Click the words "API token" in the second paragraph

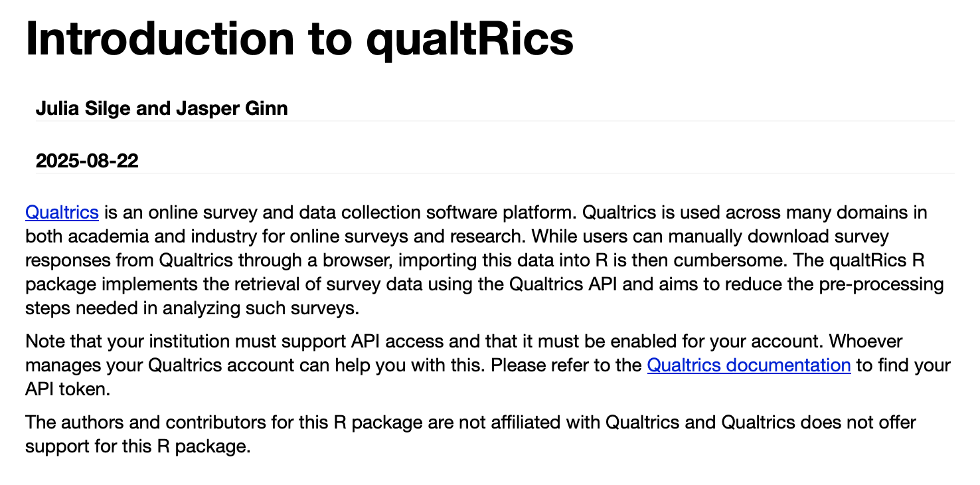tap(66, 389)
